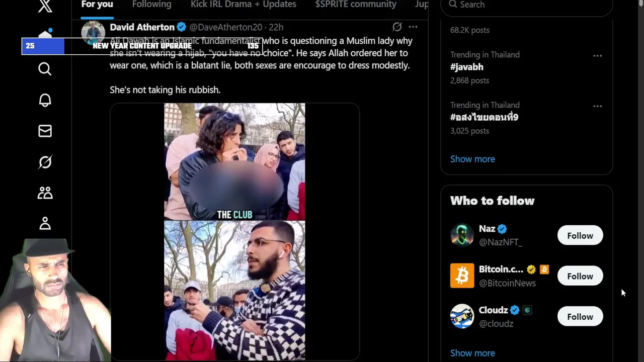Open Profile person icon in sidebar

pyautogui.click(x=45, y=223)
